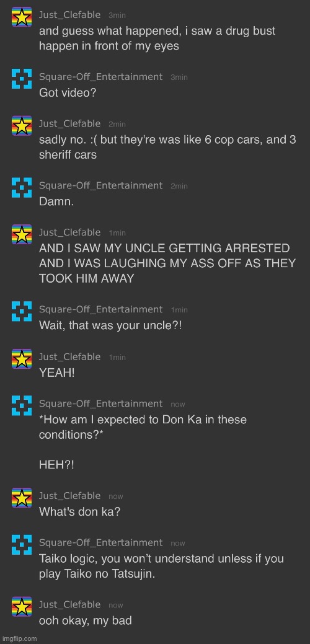Click Just_Clefable's rainbow star avatar beside drug bust message
The width and height of the screenshot is (310, 644).
21,17
